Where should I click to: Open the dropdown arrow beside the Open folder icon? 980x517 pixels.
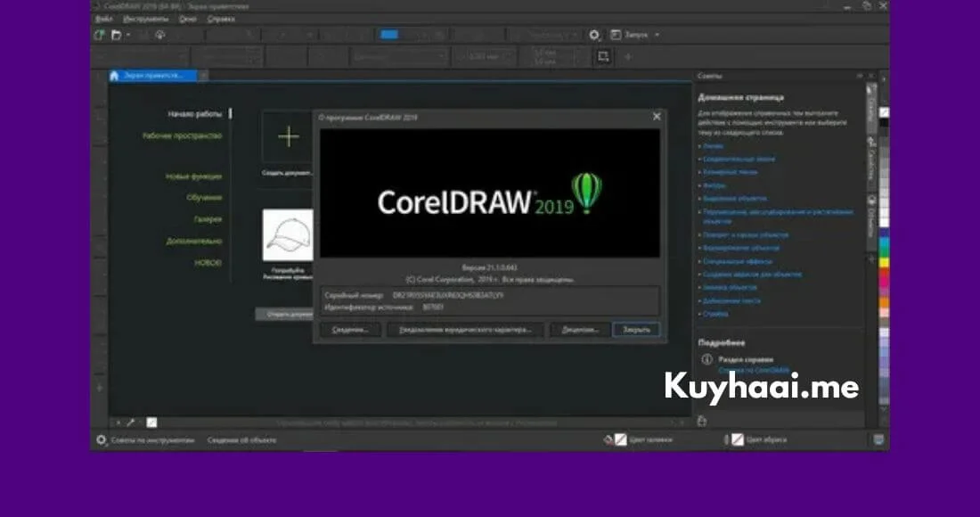(x=128, y=36)
